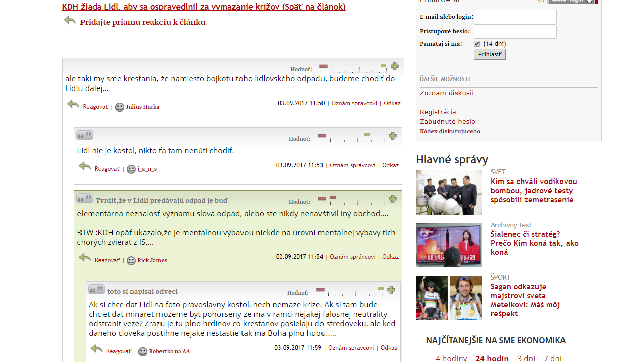Click rating scale on j_a_n_s comment
The width and height of the screenshot is (644, 362).
pyautogui.click(x=357, y=138)
